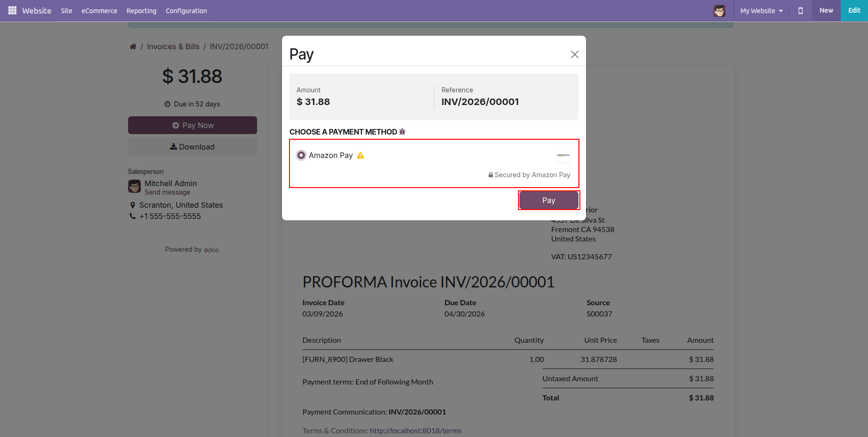868x437 pixels.
Task: Click the debug bug icon beside payment method
Action: [x=402, y=132]
